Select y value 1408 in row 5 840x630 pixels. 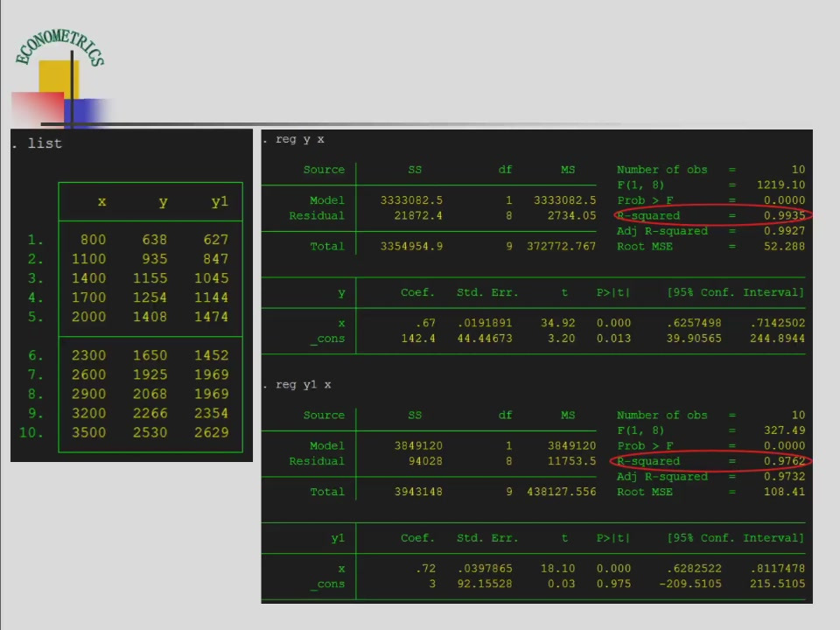pos(150,317)
